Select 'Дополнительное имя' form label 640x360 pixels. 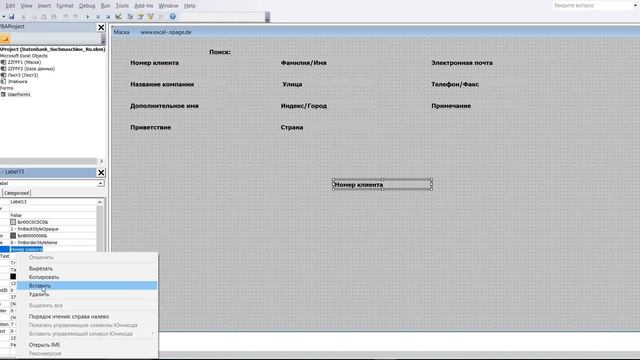tap(164, 106)
